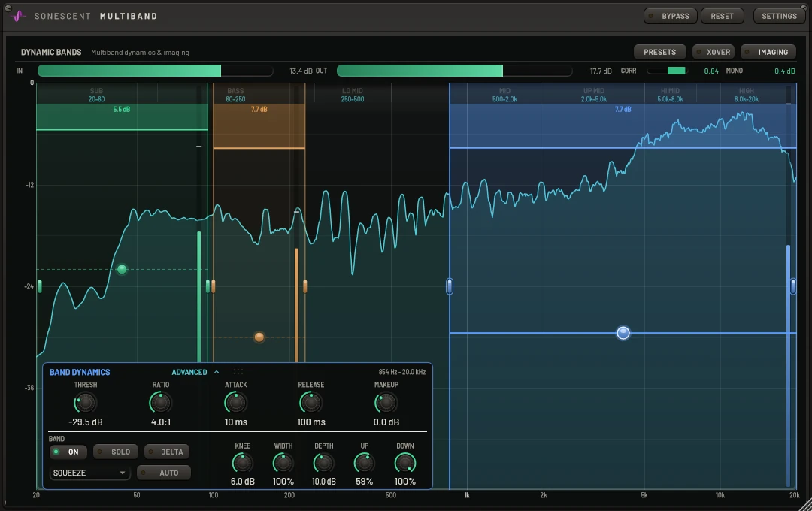This screenshot has height=511, width=812.
Task: Click the OUT level meter
Action: click(454, 71)
